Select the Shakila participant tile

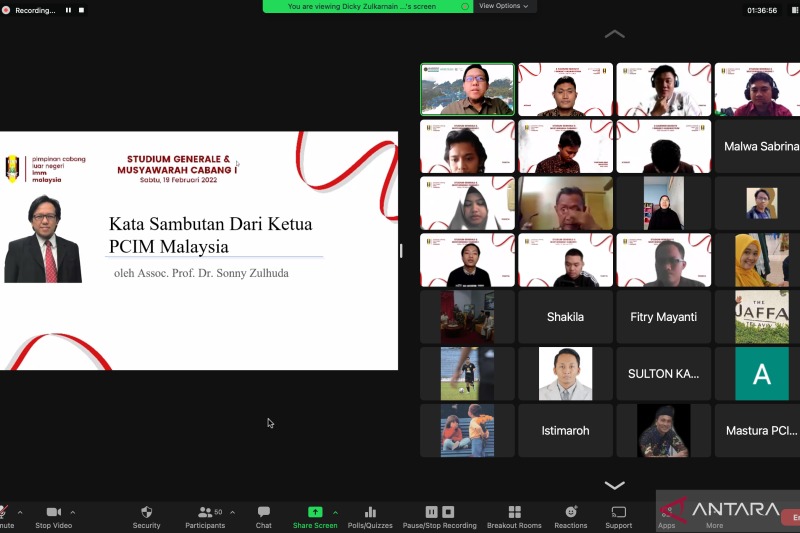coord(565,317)
